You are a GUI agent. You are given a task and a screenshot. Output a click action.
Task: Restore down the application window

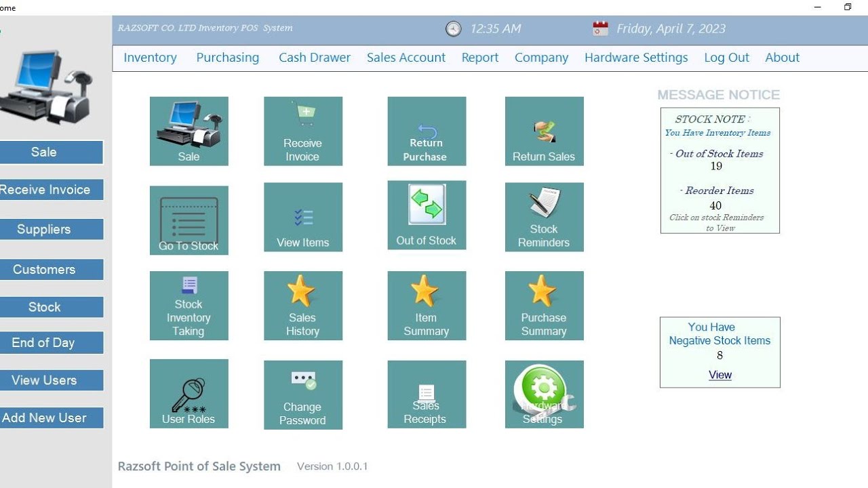tap(848, 7)
